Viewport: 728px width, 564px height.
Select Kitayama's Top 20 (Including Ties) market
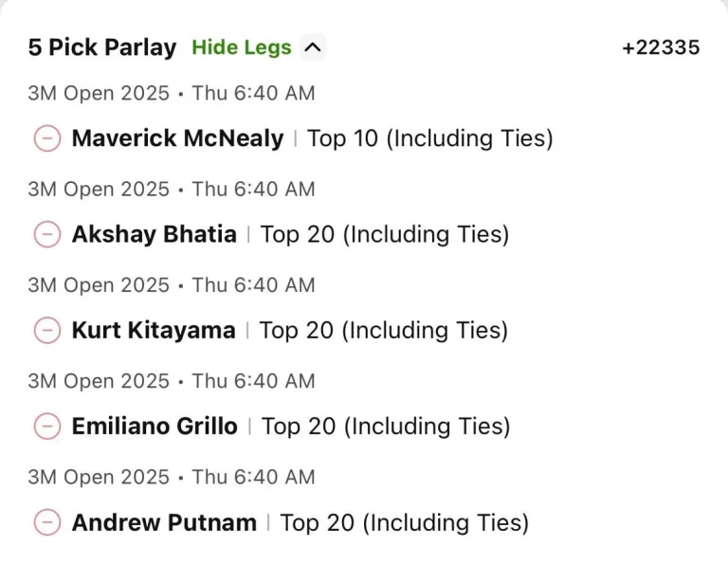pyautogui.click(x=384, y=330)
